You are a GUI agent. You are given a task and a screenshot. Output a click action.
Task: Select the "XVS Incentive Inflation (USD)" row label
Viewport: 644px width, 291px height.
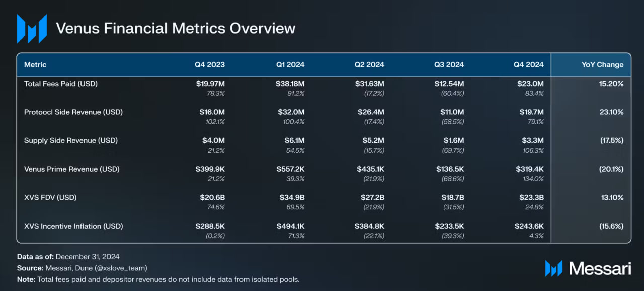click(73, 226)
